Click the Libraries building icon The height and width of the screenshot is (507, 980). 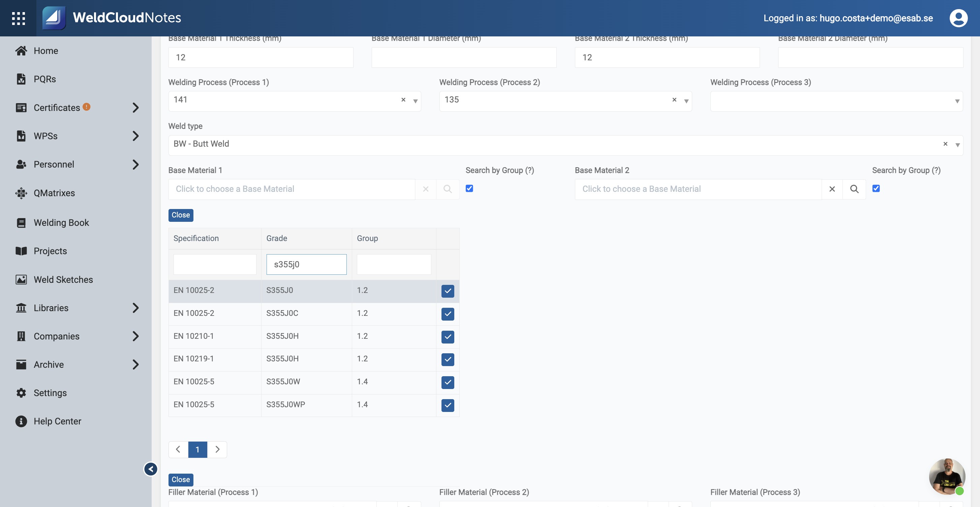(x=21, y=307)
